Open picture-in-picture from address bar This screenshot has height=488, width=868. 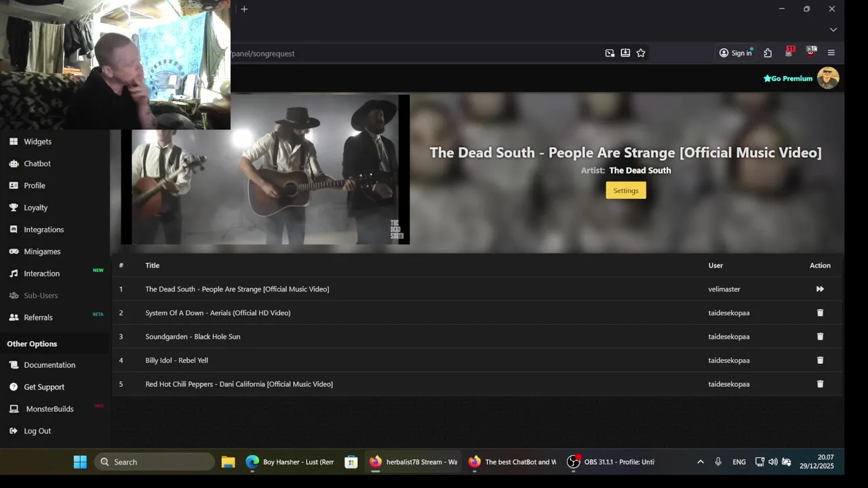610,53
